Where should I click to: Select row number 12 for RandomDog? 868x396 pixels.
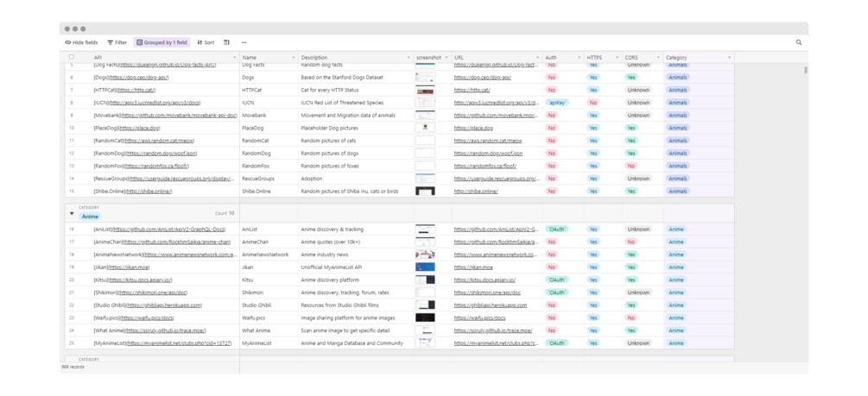[72, 154]
